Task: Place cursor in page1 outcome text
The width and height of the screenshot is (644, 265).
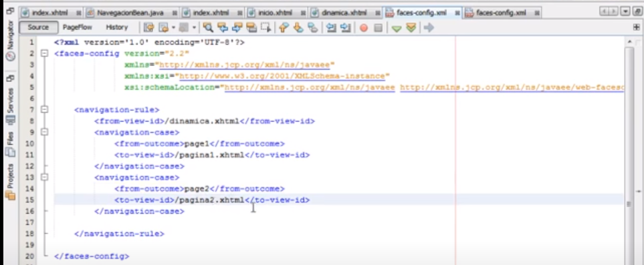Action: click(197, 144)
